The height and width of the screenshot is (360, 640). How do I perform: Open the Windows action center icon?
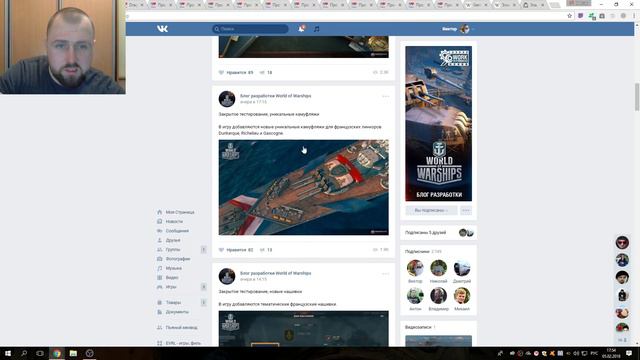[x=629, y=353]
